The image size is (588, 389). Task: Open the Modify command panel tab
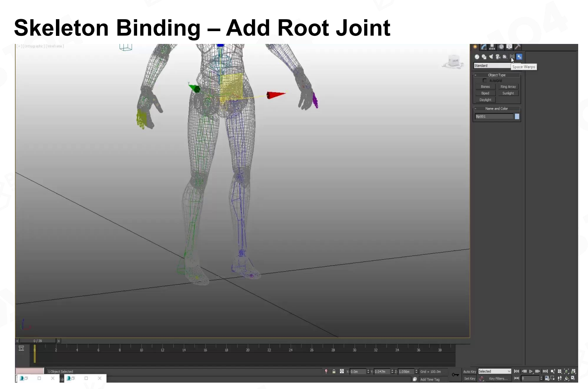pos(484,47)
